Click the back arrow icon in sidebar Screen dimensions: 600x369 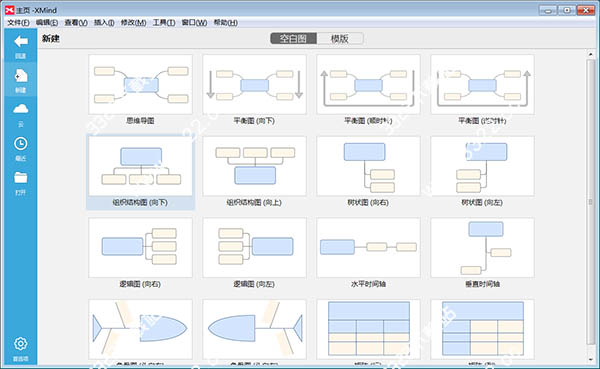[x=21, y=41]
